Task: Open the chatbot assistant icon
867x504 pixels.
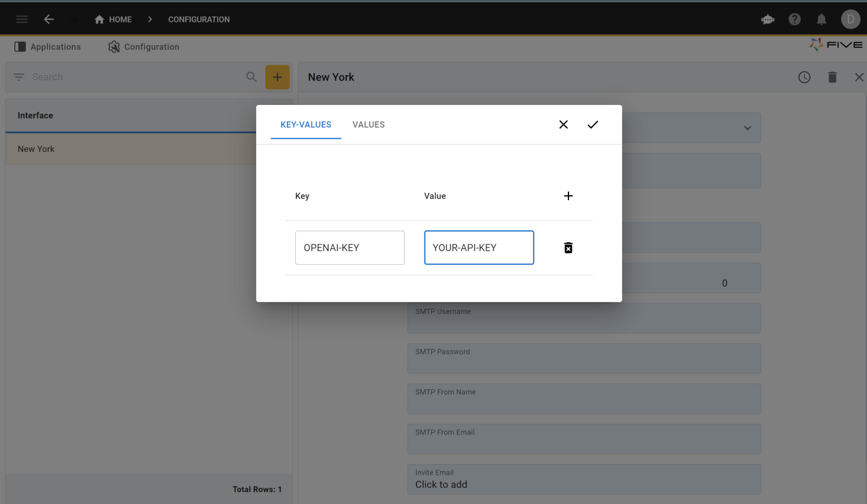Action: click(768, 20)
